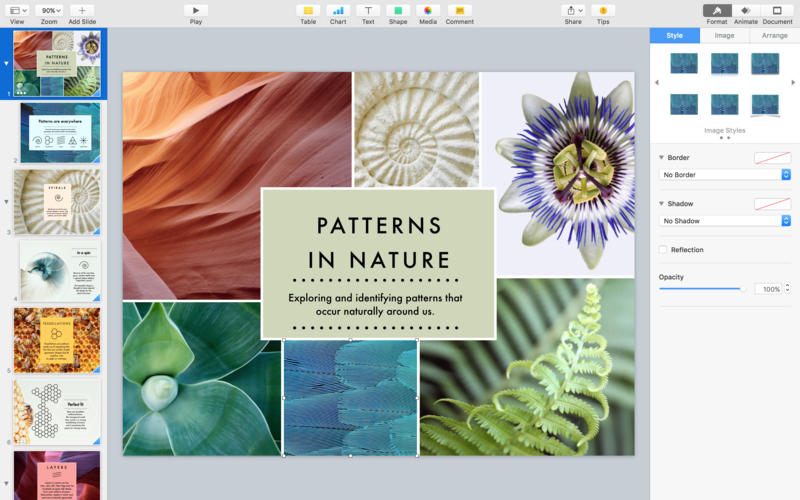
Task: Select the Spirals slide thumbnail
Action: (x=57, y=201)
